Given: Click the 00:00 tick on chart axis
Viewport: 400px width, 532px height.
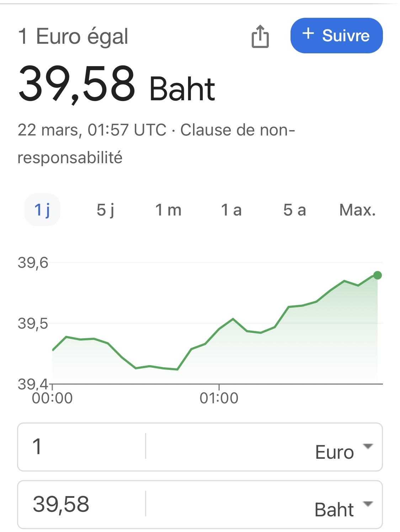Looking at the screenshot, I should click(52, 398).
